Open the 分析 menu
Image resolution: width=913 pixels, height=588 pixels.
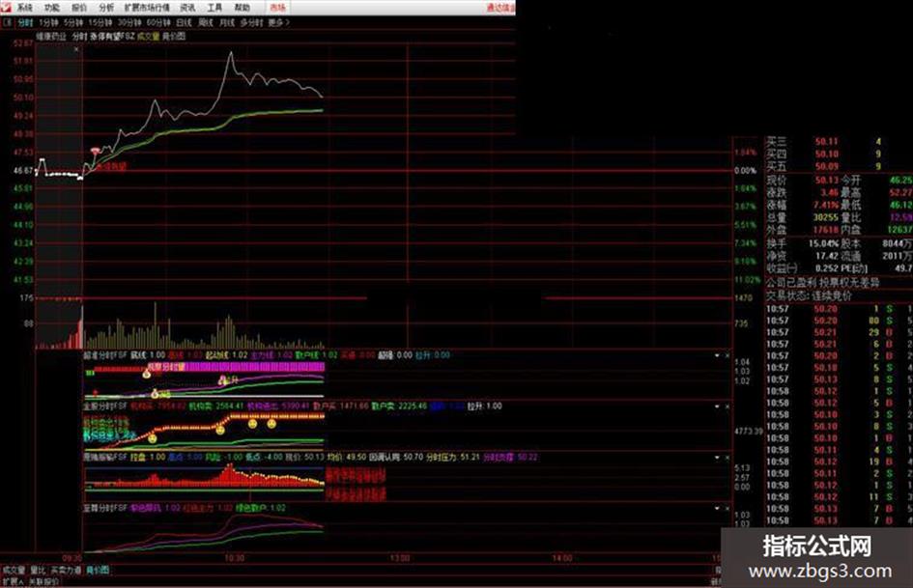[x=106, y=8]
